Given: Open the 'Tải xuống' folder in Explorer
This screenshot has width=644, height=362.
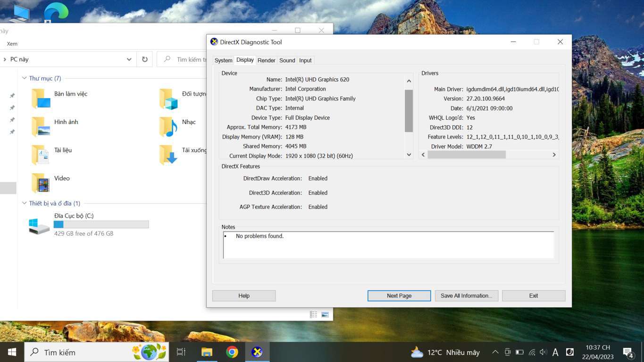Looking at the screenshot, I should pyautogui.click(x=183, y=155).
